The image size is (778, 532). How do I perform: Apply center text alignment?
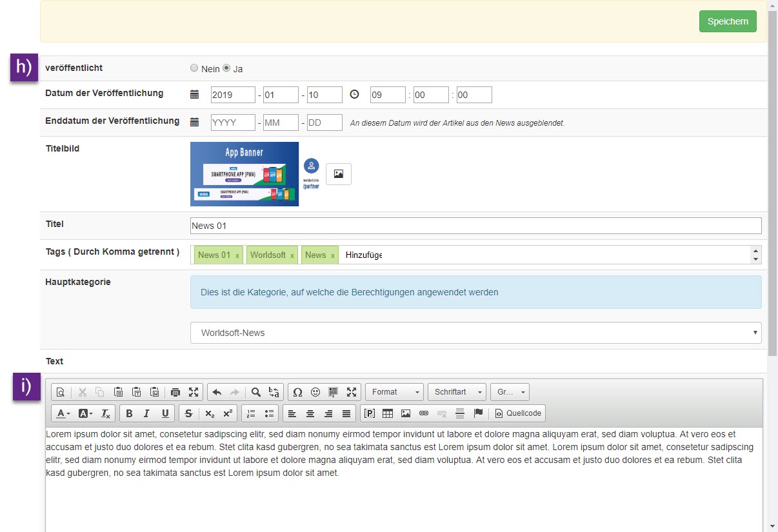tap(310, 413)
